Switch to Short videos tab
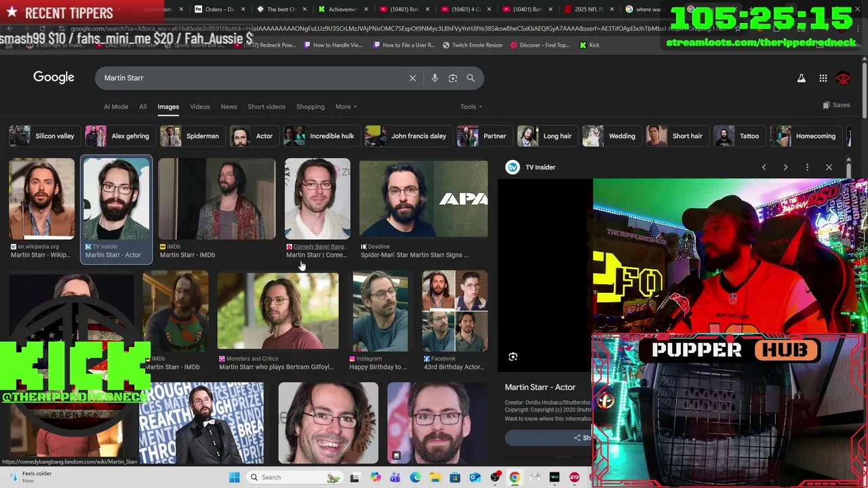The width and height of the screenshot is (868, 488). pos(267,106)
